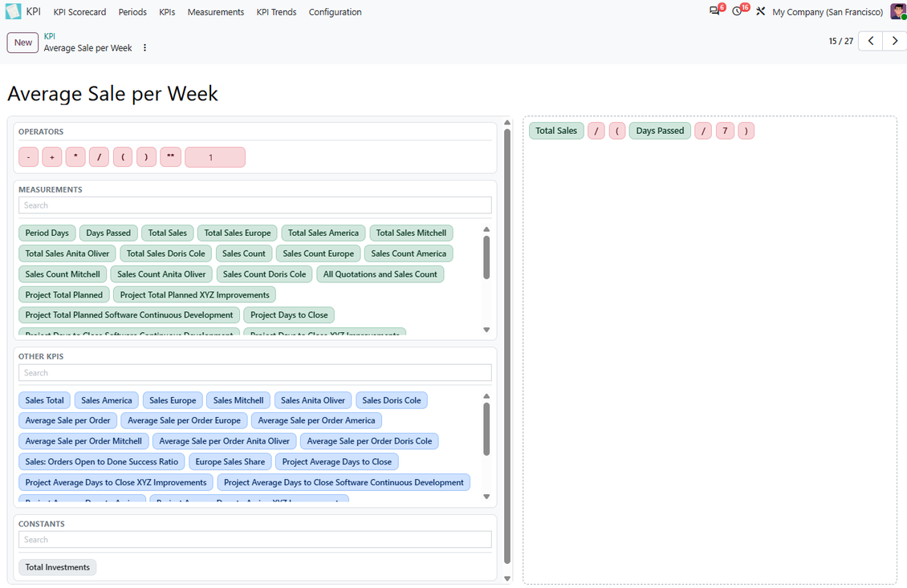Add the Total Sales Europe measurement
The width and height of the screenshot is (907, 588).
coord(237,233)
